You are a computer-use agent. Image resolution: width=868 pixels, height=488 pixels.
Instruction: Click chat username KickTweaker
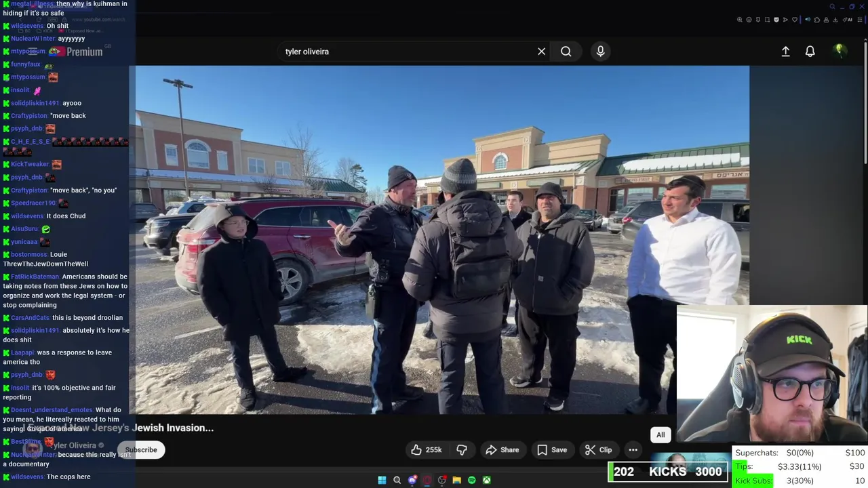pos(31,164)
